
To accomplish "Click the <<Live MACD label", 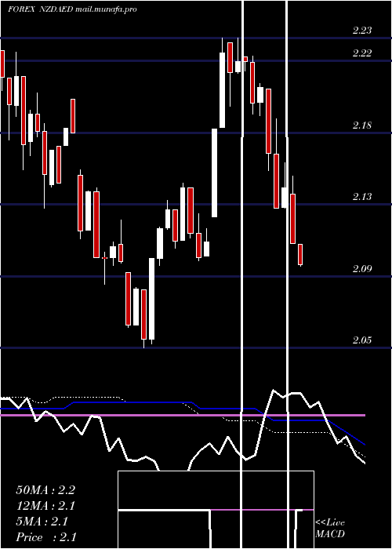I will [x=330, y=528].
